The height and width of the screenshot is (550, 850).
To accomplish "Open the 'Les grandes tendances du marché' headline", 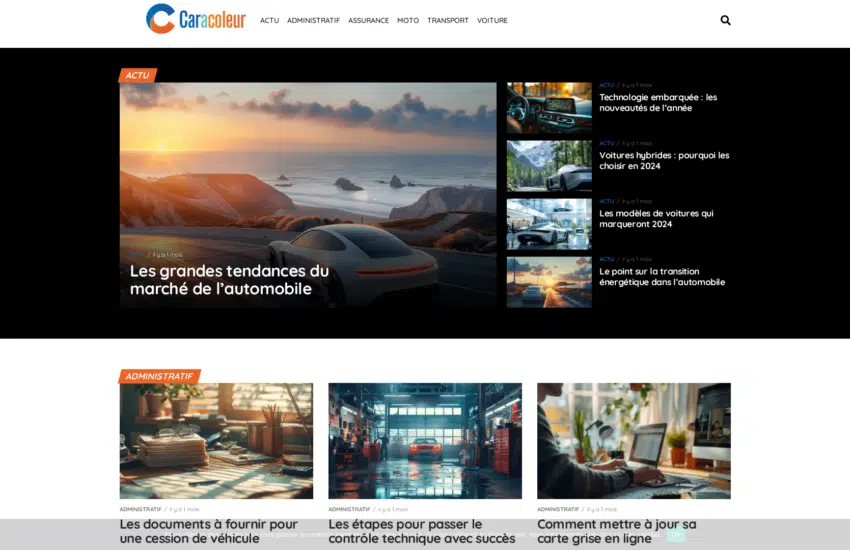I will [x=229, y=280].
